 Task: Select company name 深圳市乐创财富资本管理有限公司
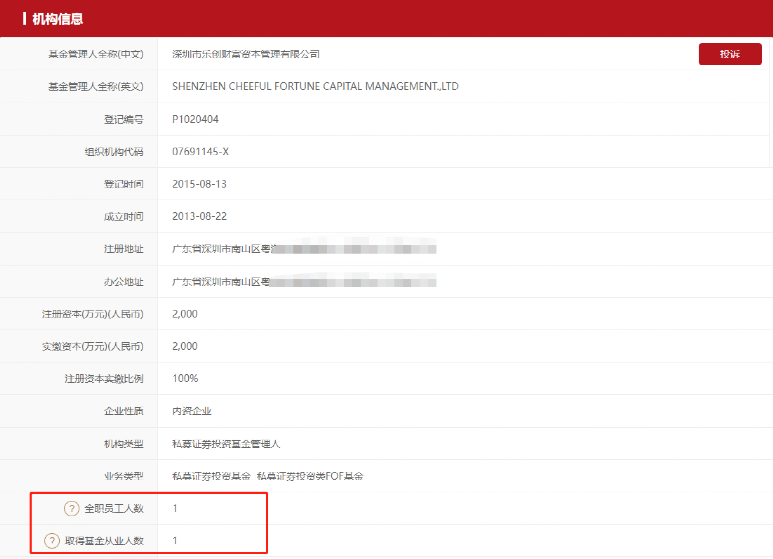click(246, 54)
